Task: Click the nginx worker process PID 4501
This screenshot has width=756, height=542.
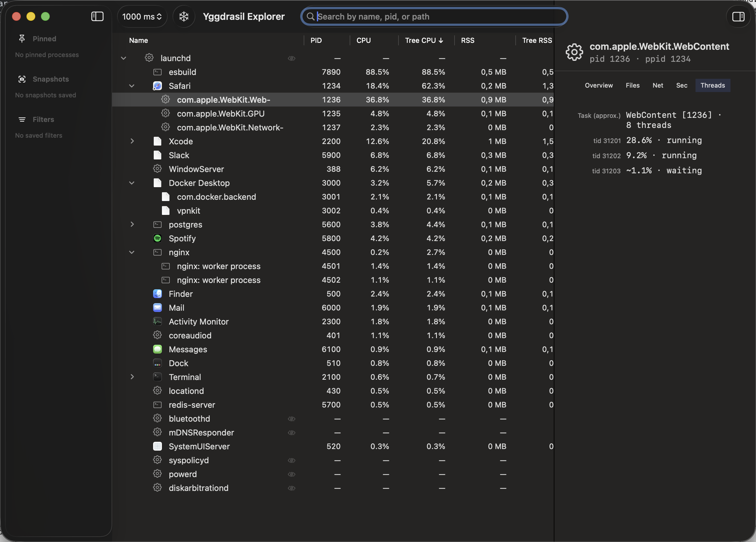Action: click(333, 266)
